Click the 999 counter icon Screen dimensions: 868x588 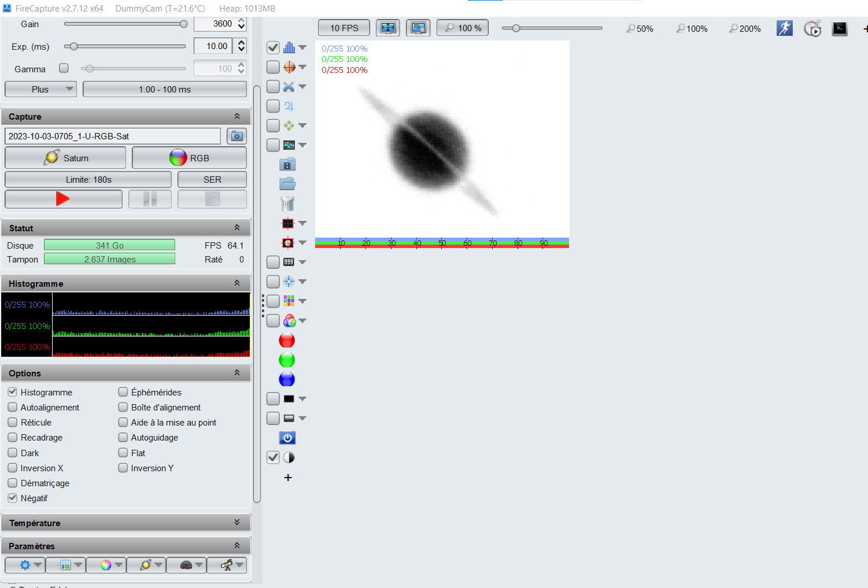[x=289, y=262]
